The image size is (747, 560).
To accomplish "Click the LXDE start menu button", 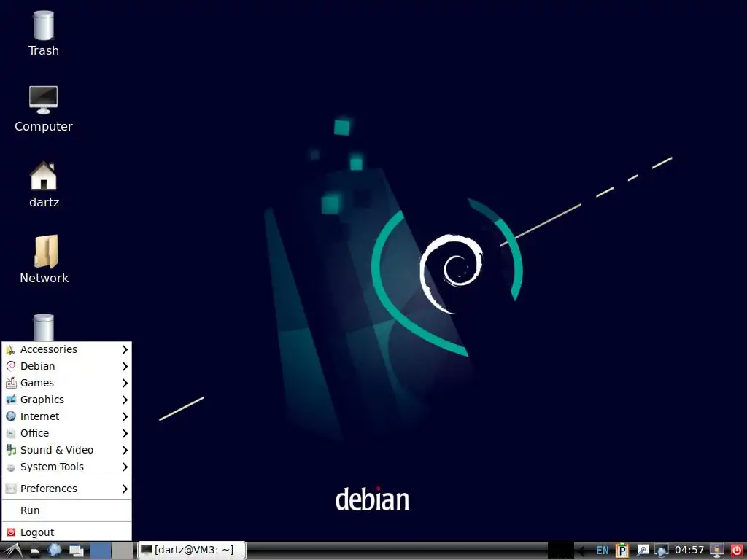I will coord(12,551).
